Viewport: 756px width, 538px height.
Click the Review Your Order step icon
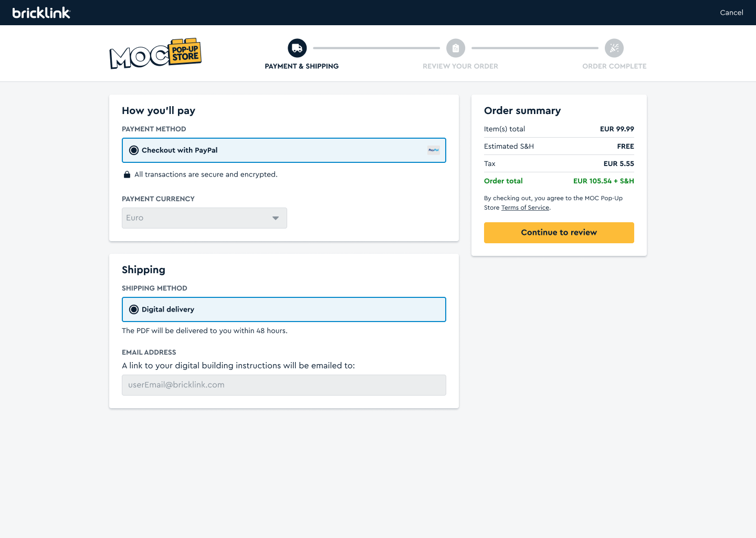[456, 48]
